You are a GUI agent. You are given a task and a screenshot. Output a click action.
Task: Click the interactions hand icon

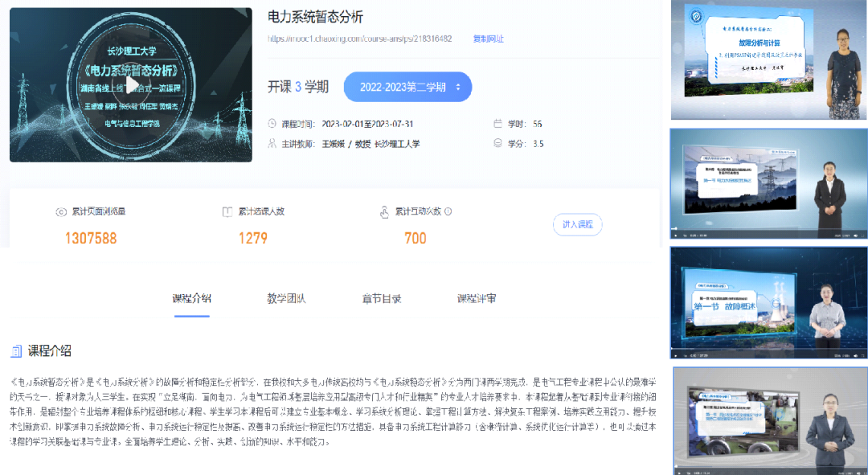click(385, 211)
